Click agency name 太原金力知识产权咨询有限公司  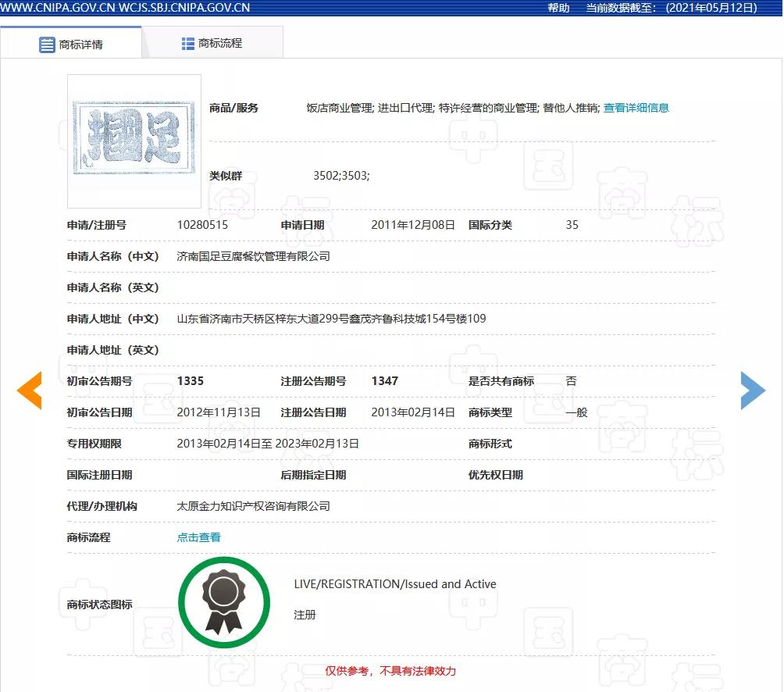click(253, 506)
